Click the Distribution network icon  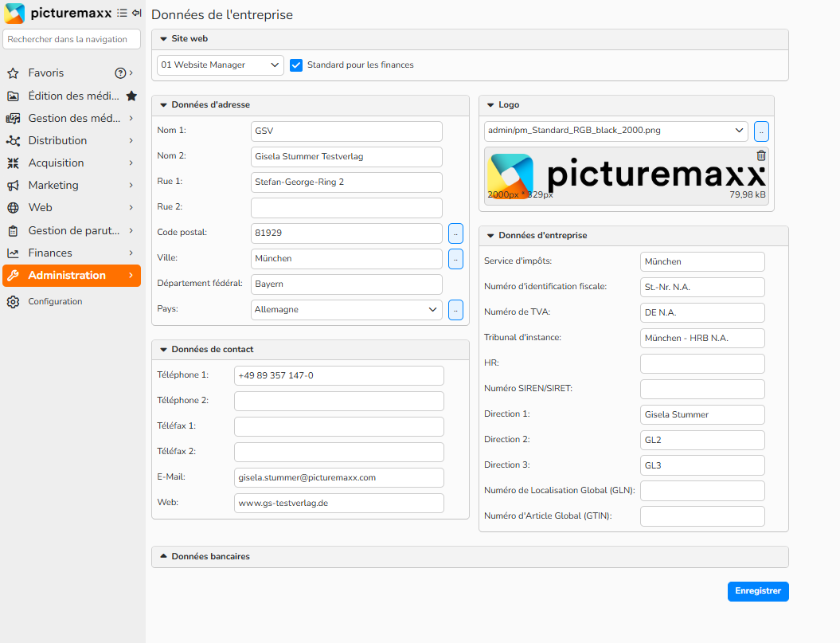coord(14,140)
